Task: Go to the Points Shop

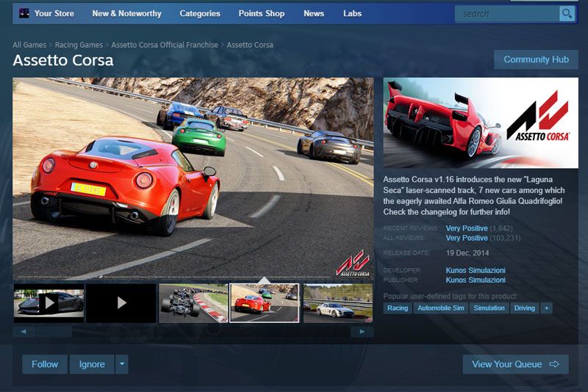Action: pyautogui.click(x=262, y=13)
